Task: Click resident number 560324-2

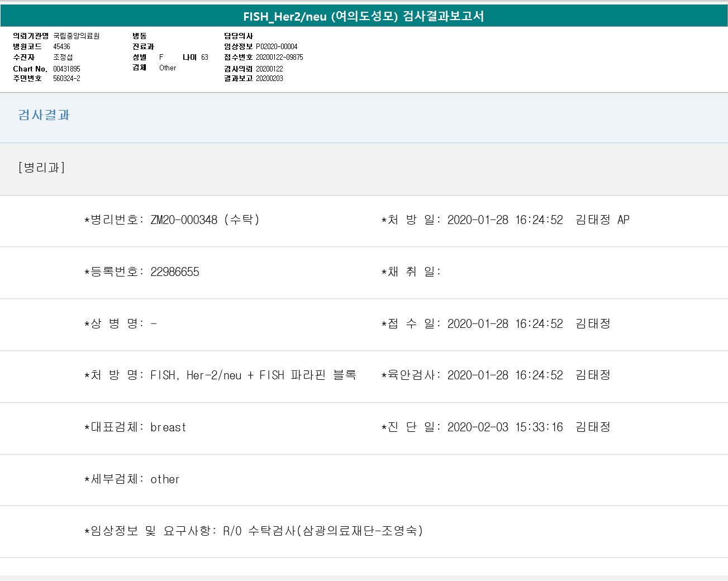Action: tap(66, 78)
